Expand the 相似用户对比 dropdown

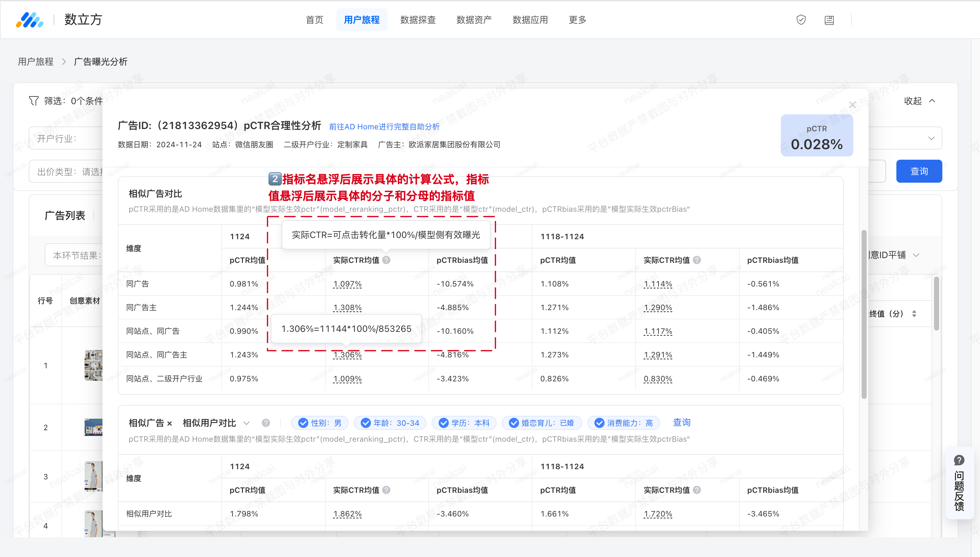point(247,423)
